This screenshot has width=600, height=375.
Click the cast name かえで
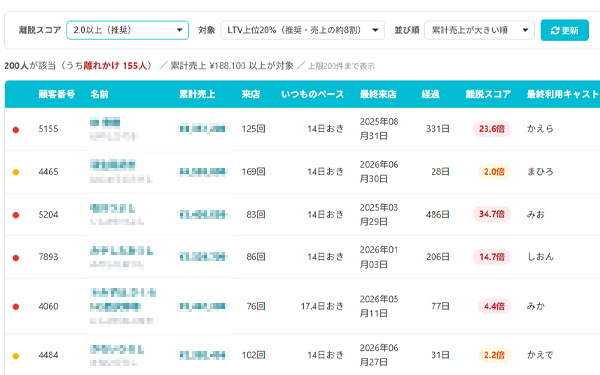[x=540, y=355]
